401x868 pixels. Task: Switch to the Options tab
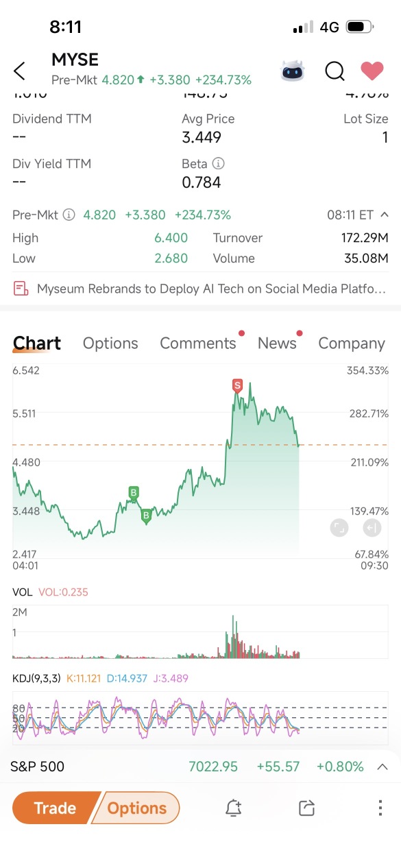point(110,343)
